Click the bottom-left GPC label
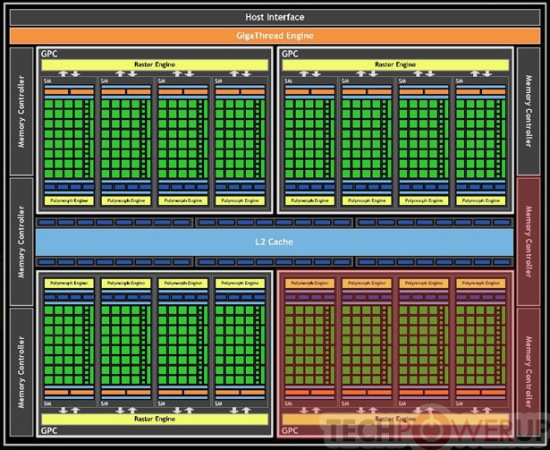Viewport: 550px width, 450px height. [x=49, y=431]
